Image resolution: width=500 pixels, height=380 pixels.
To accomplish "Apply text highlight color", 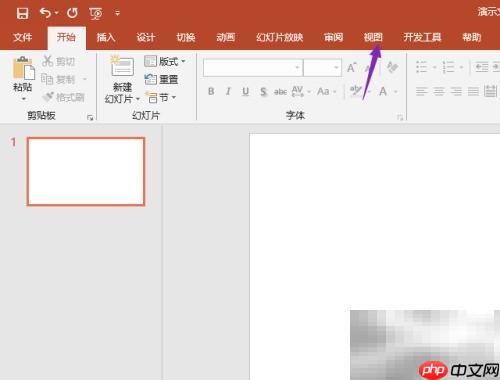I will click(355, 91).
